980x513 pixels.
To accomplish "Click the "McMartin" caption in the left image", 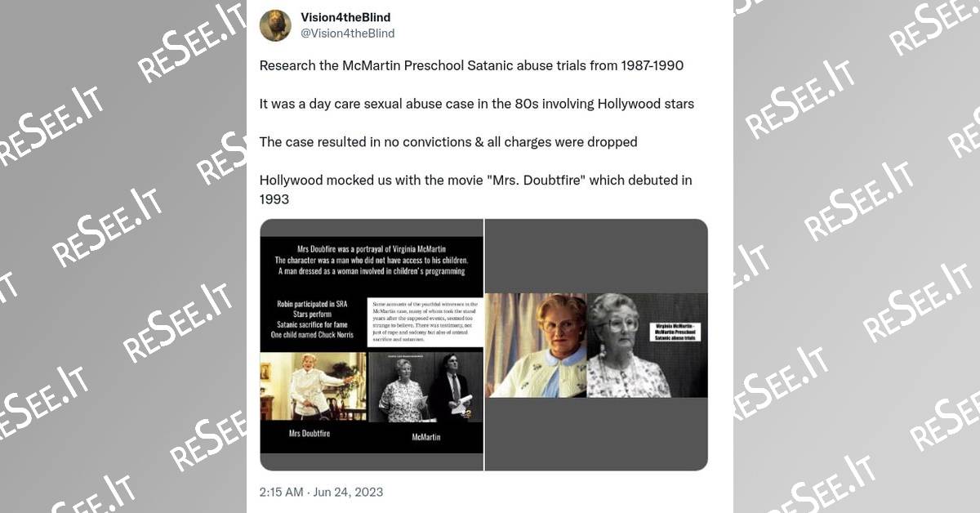I will pyautogui.click(x=425, y=437).
